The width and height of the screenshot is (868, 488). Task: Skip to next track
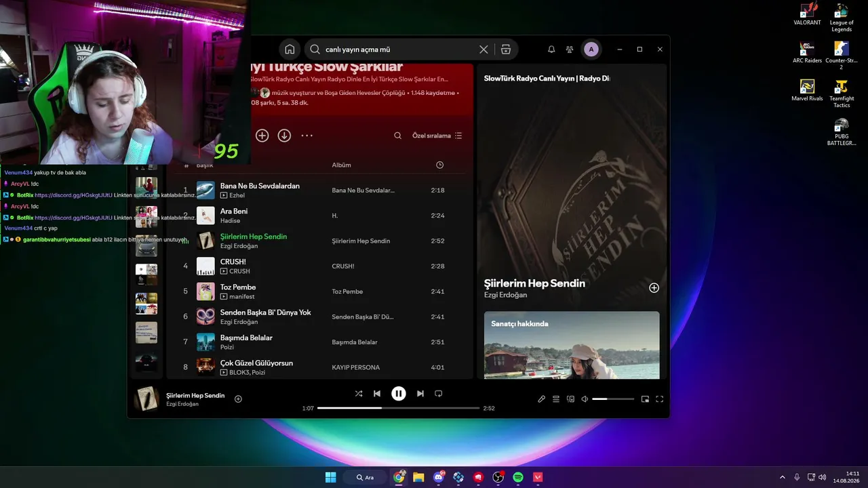point(420,394)
